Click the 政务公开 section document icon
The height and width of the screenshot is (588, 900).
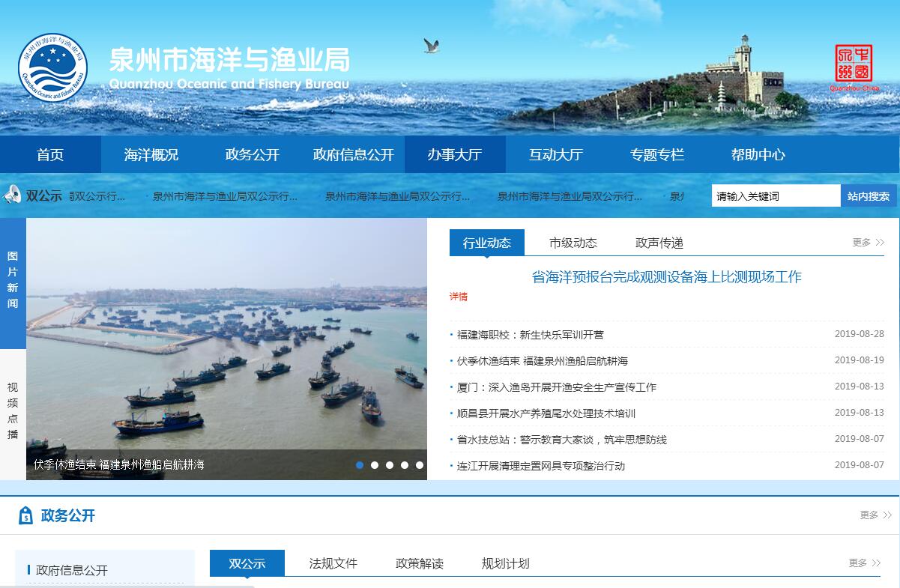pos(25,515)
